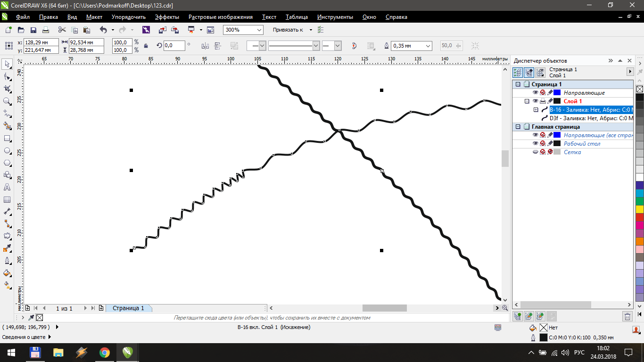Screen dimensions: 644x362
Task: Delete the selected layer with trash icon
Action: pyautogui.click(x=627, y=317)
